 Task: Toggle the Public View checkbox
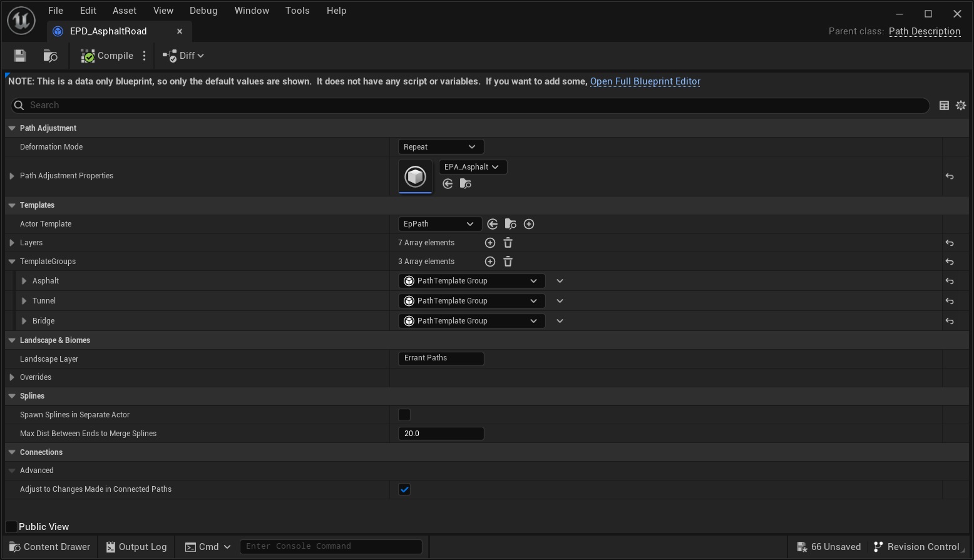(11, 527)
